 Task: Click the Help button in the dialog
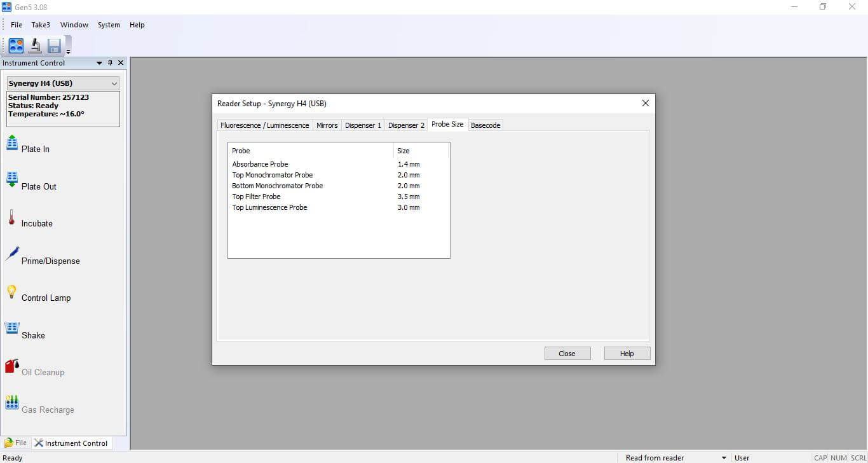point(627,354)
